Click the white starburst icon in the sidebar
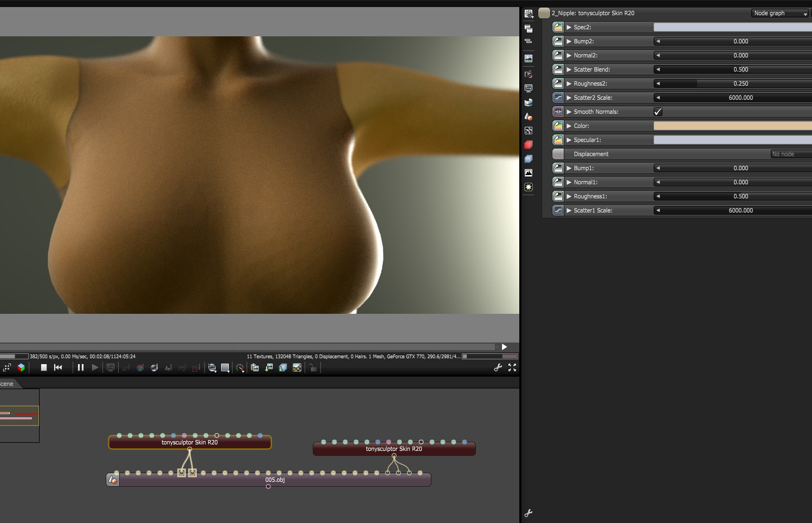The width and height of the screenshot is (812, 523). (x=529, y=187)
